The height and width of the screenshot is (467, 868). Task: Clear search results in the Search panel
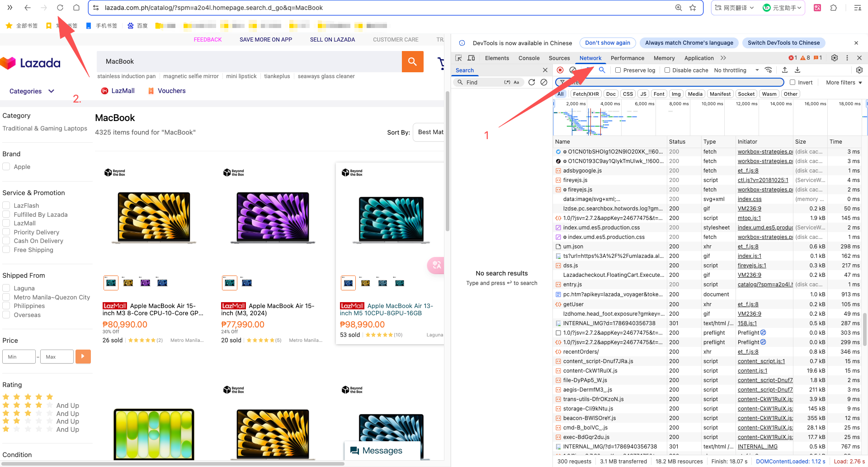[544, 82]
